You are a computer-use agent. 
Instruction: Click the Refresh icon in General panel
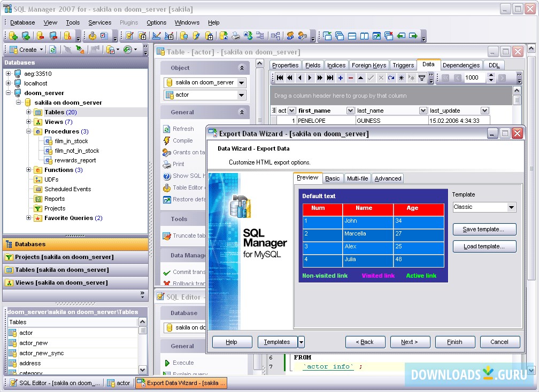click(x=167, y=129)
